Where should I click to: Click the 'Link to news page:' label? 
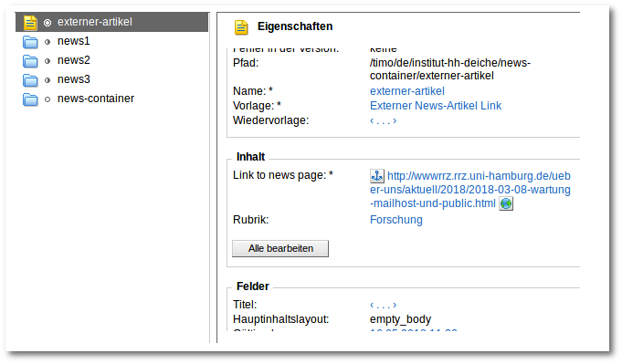283,175
